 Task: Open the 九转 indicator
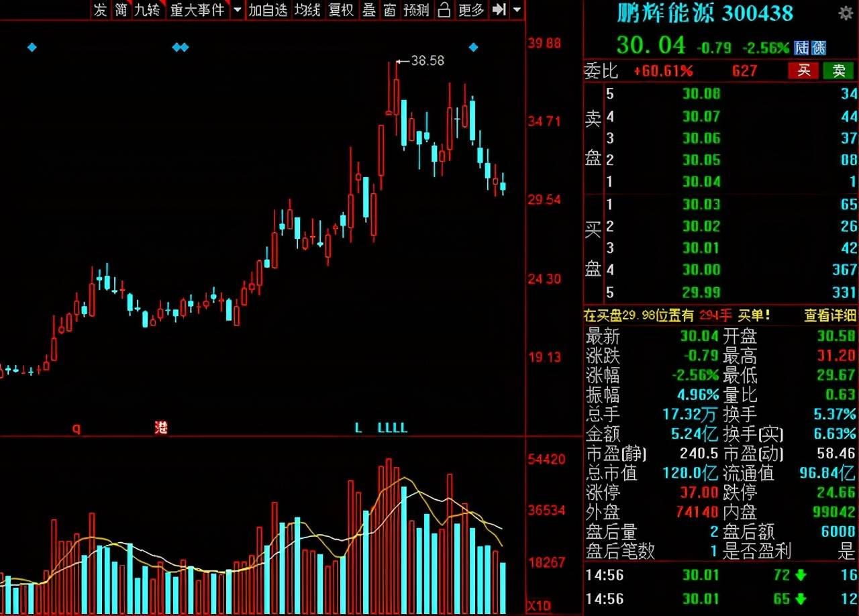(x=146, y=9)
